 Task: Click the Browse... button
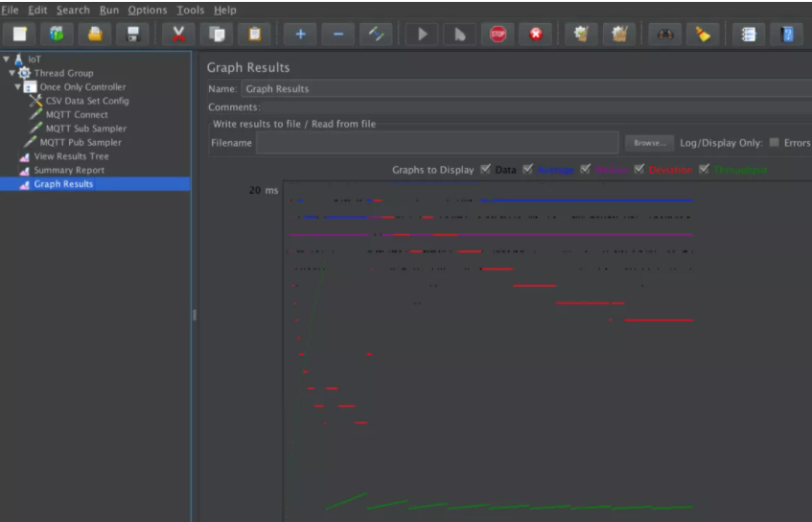(x=649, y=143)
